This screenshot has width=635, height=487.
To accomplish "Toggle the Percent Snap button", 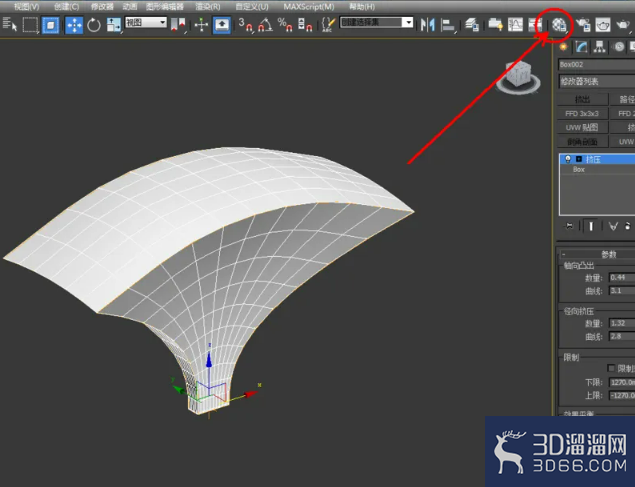I will point(285,25).
